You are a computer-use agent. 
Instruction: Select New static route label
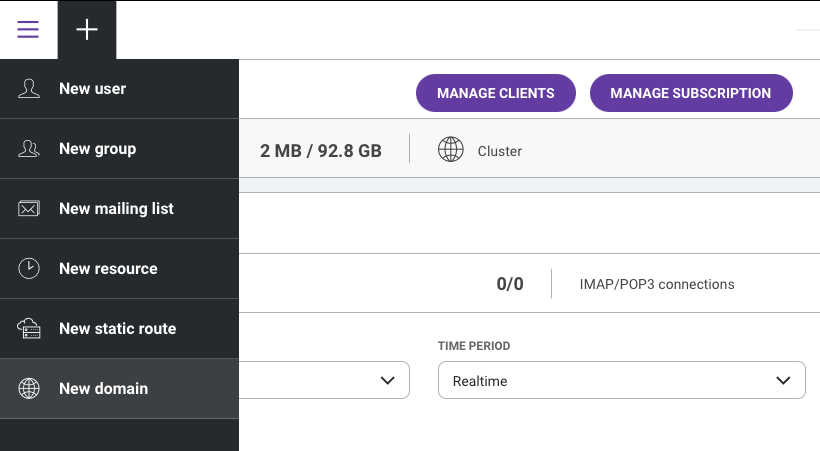click(117, 329)
